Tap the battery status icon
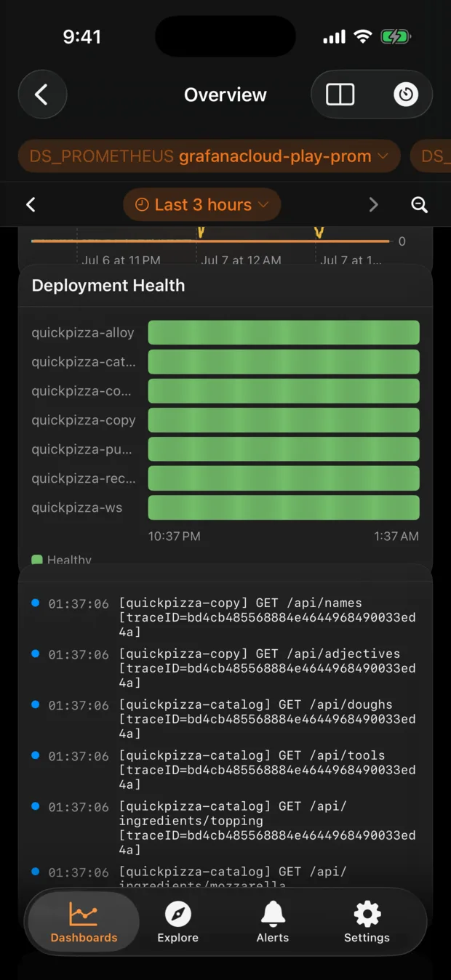Screen dimensions: 451x980 [396, 36]
